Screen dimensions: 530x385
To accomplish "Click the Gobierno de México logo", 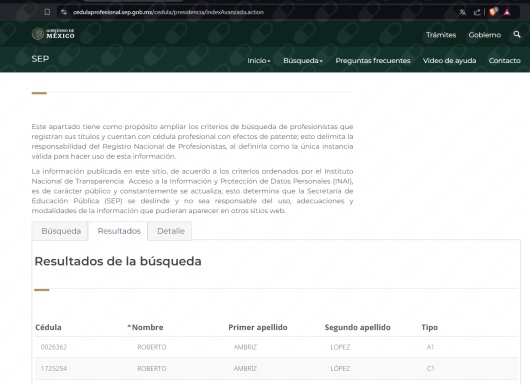I will point(53,34).
